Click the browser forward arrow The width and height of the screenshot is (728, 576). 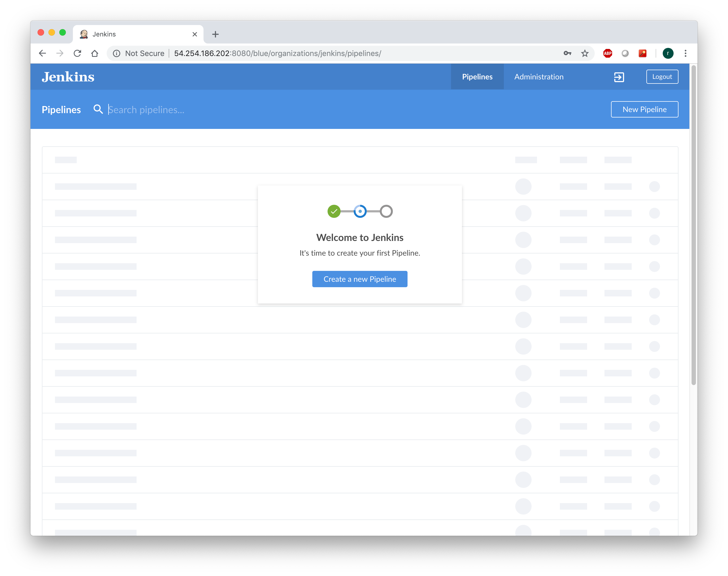click(60, 53)
